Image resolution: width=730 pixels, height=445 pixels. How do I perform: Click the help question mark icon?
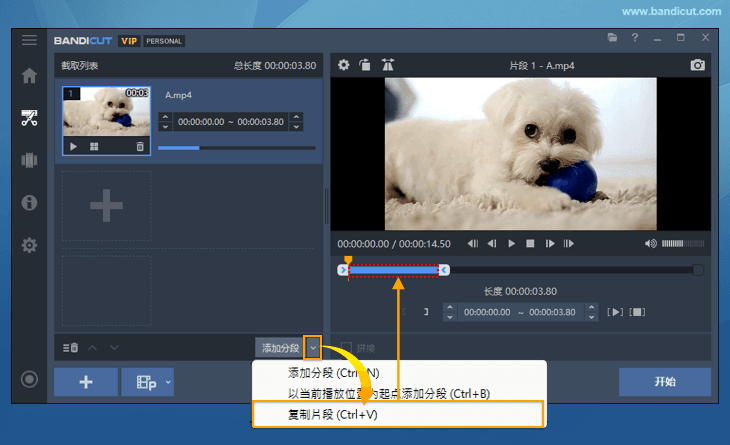click(634, 38)
